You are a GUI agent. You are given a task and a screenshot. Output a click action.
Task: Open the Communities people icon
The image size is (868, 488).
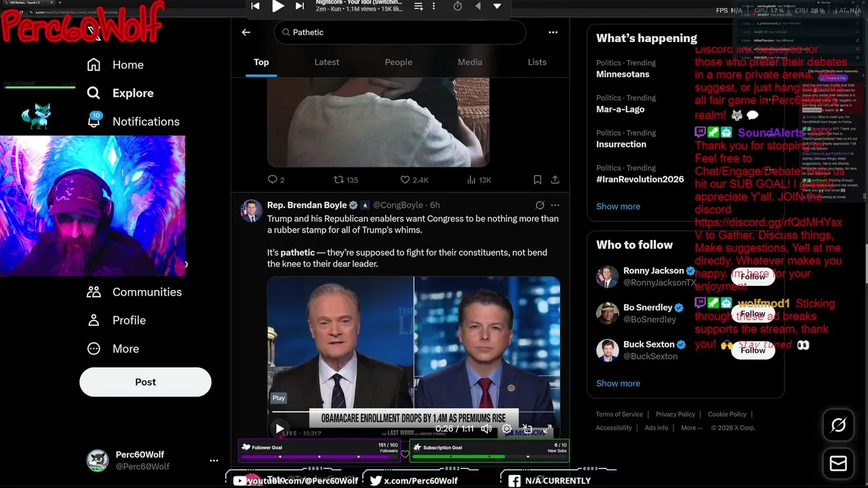(94, 292)
